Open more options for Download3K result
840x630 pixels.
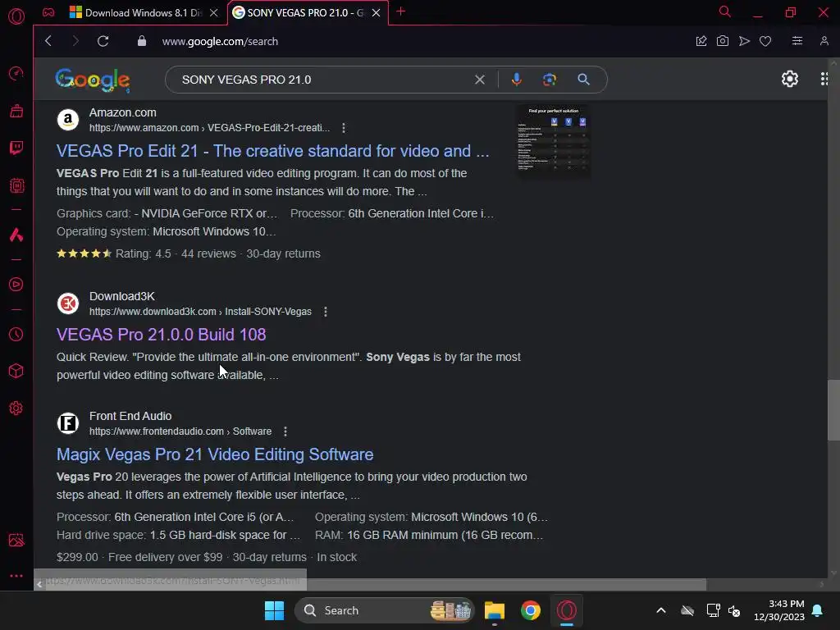pyautogui.click(x=325, y=311)
